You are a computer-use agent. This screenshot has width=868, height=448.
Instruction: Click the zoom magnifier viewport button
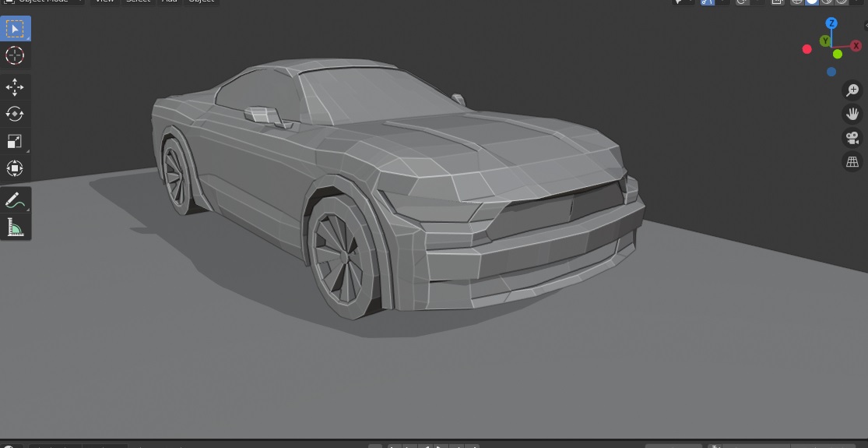click(x=852, y=90)
